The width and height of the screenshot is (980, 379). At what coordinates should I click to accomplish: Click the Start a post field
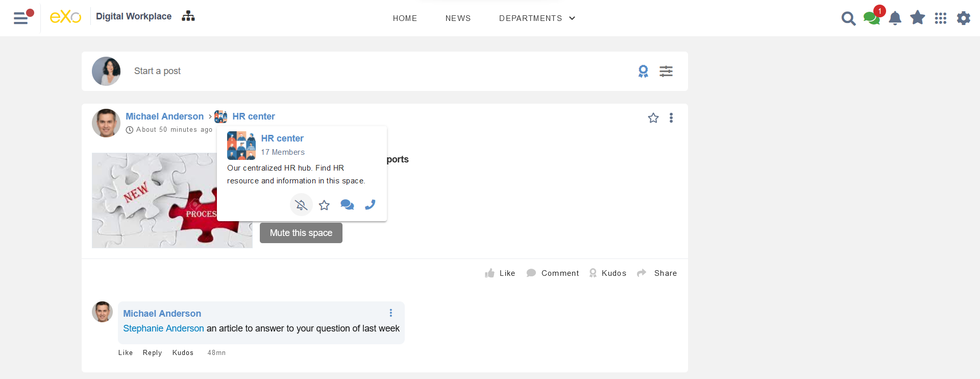157,71
